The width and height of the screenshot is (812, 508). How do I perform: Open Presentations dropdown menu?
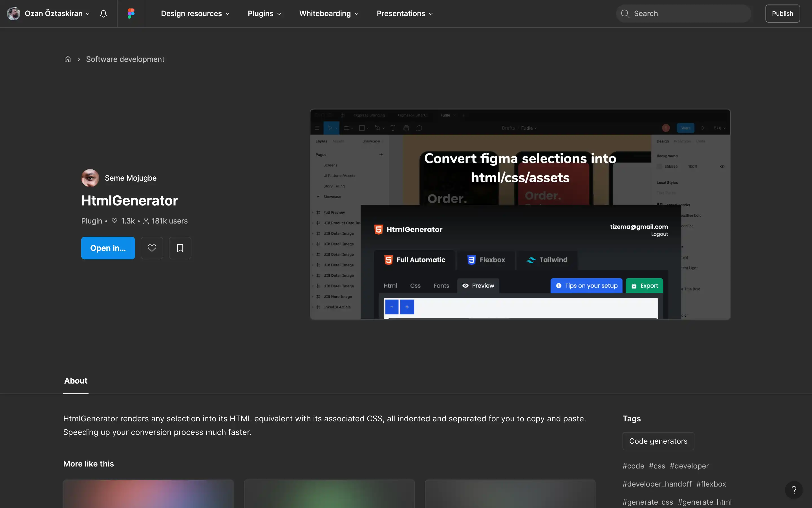[x=405, y=14]
